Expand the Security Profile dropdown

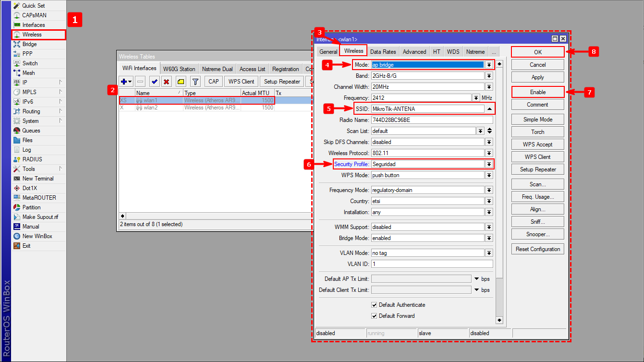489,164
